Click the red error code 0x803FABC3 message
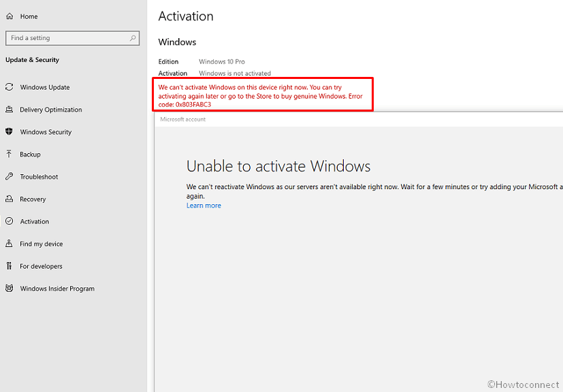The height and width of the screenshot is (392, 563). 261,96
